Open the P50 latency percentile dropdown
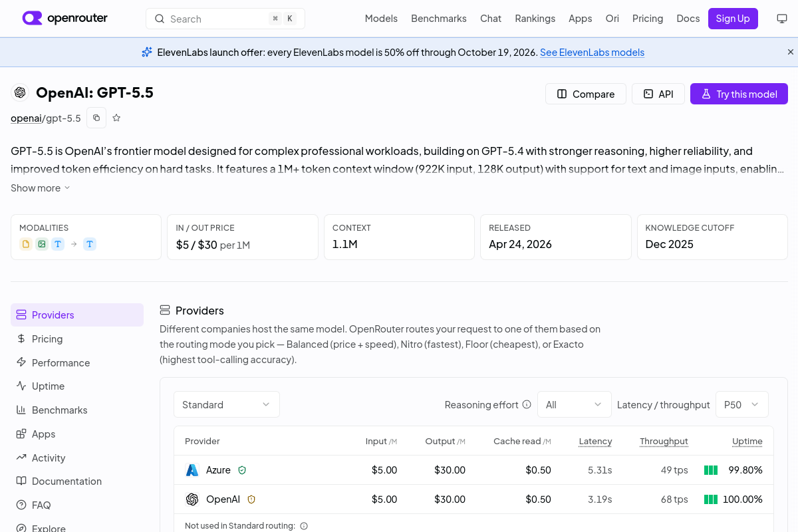Viewport: 798px width, 532px height. click(x=741, y=404)
